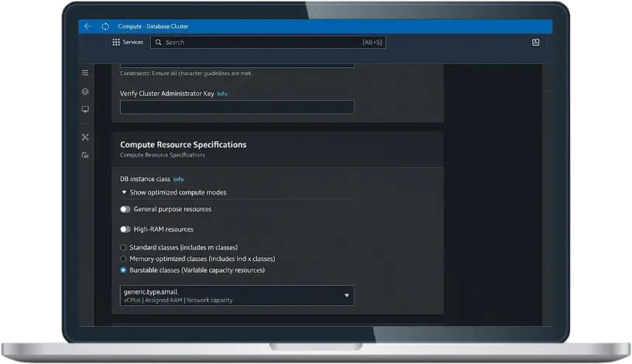Screen dimensions: 632x364
Task: Select Memory optimized classes radio option
Action: 123,259
